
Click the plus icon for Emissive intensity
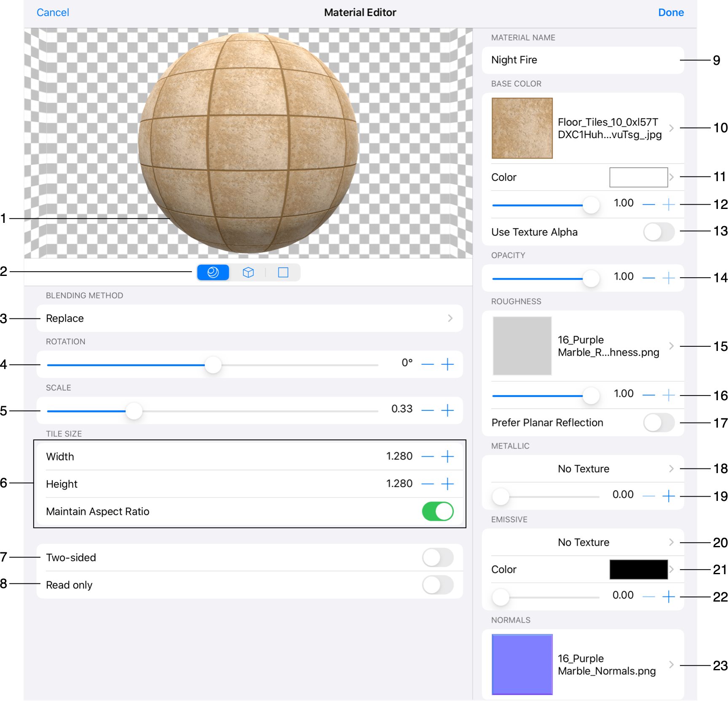pyautogui.click(x=669, y=596)
